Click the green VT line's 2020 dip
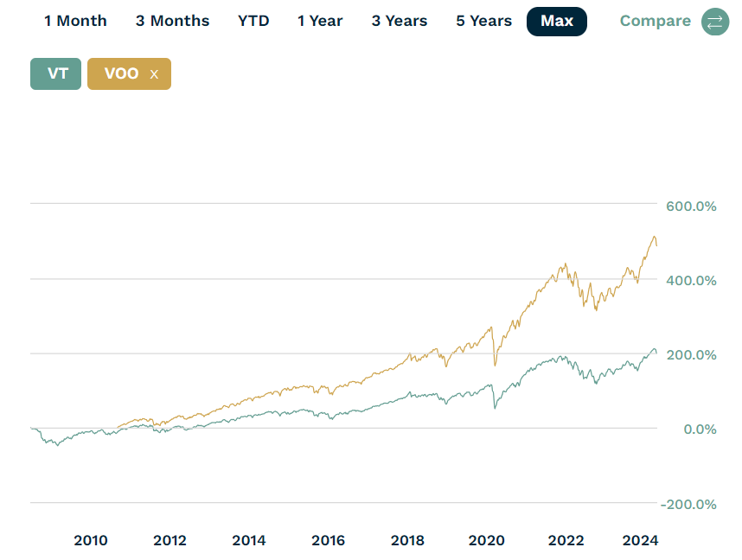Viewport: 742px width, 560px height. tap(495, 407)
